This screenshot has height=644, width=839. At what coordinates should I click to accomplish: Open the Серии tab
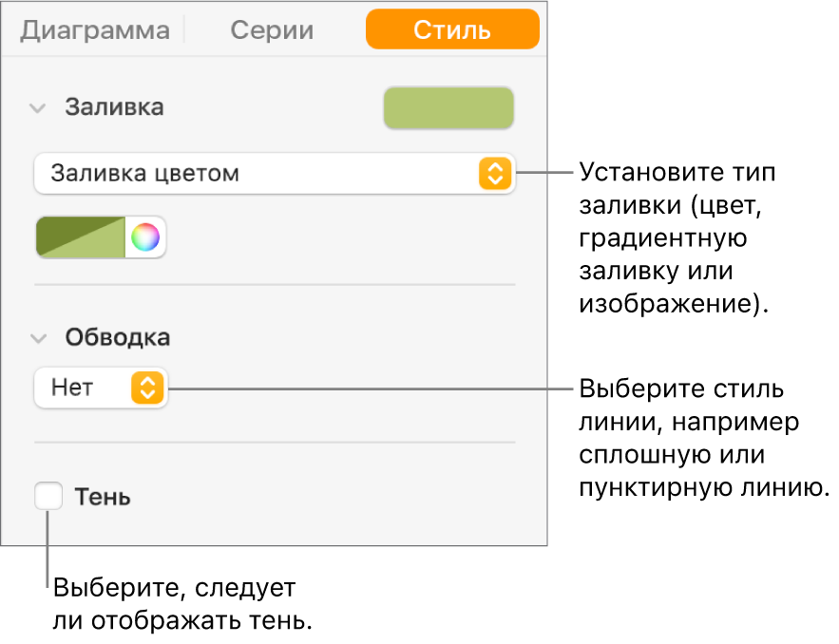point(272,30)
